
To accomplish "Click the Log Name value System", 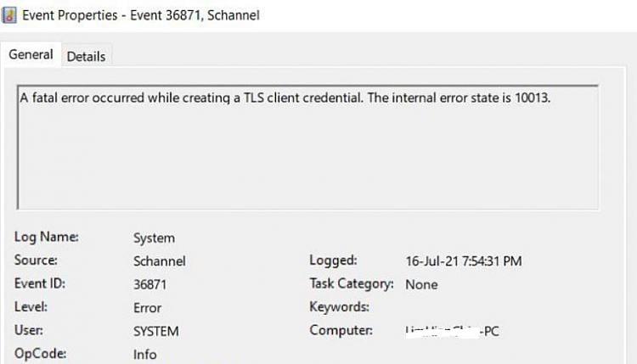I will tap(154, 238).
